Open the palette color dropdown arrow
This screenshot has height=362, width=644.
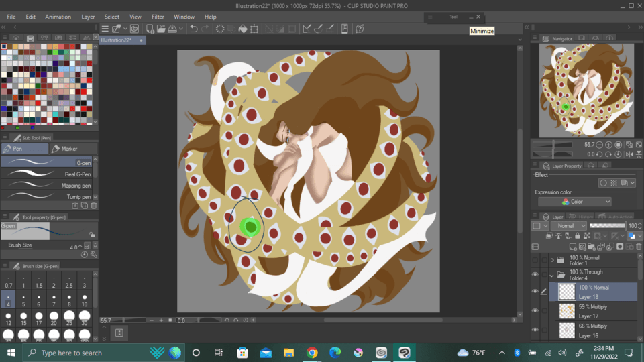[x=545, y=226]
